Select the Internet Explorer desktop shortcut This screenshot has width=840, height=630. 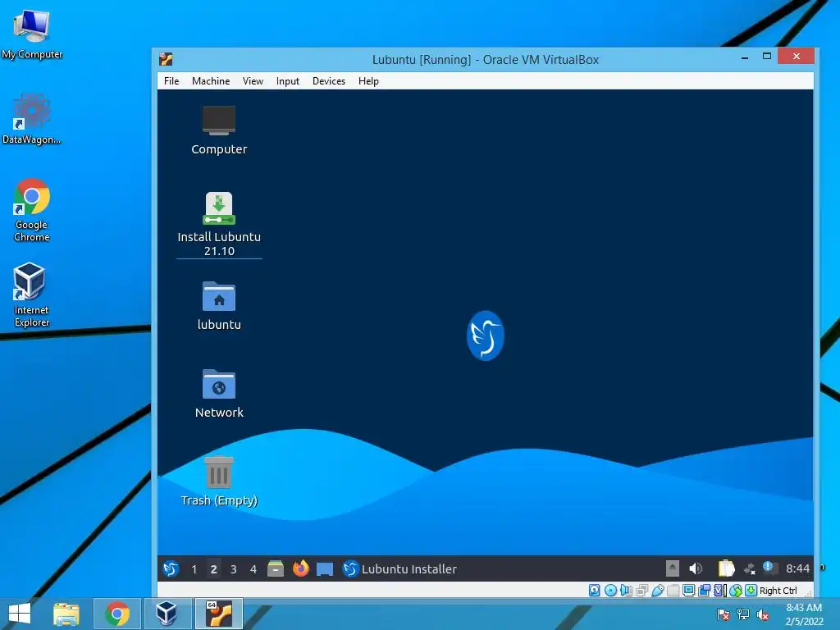pos(32,294)
